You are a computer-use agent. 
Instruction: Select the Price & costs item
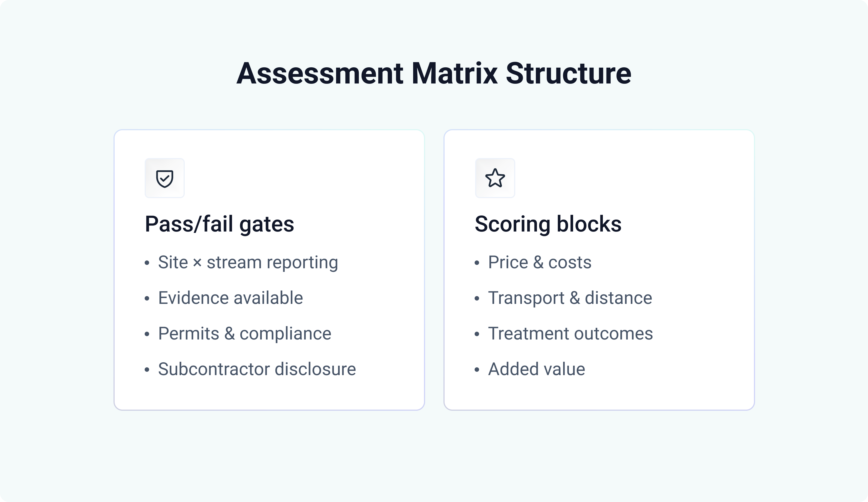pos(540,262)
